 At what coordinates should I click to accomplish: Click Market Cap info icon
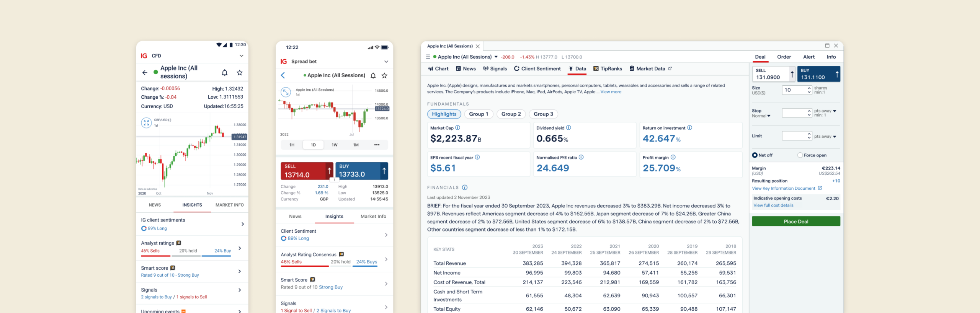pos(457,127)
